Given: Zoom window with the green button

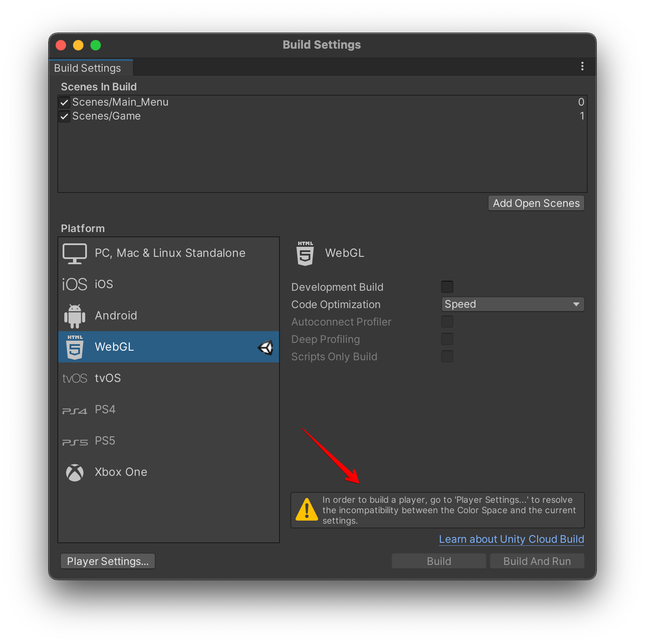Looking at the screenshot, I should tap(96, 45).
